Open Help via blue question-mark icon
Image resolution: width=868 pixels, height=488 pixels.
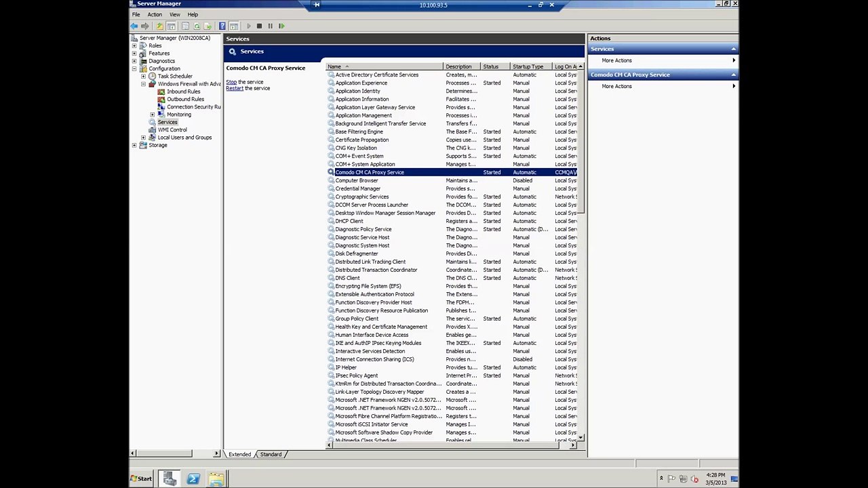222,26
